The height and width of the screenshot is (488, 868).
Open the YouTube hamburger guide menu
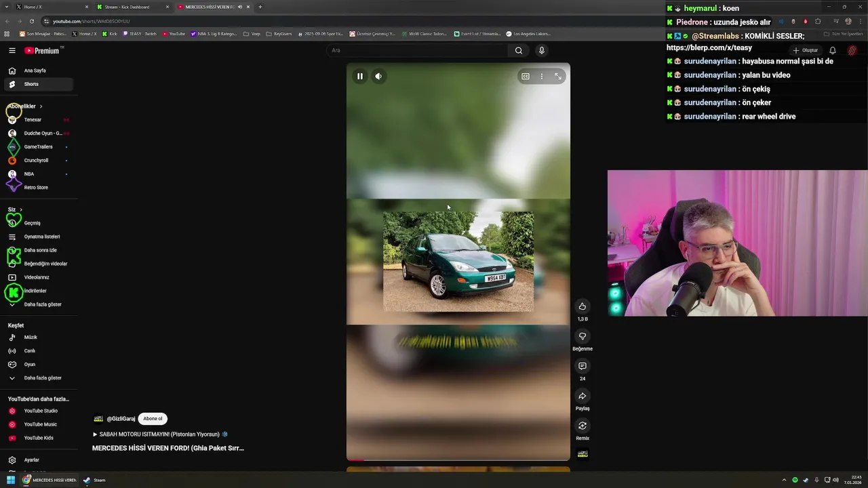click(12, 50)
